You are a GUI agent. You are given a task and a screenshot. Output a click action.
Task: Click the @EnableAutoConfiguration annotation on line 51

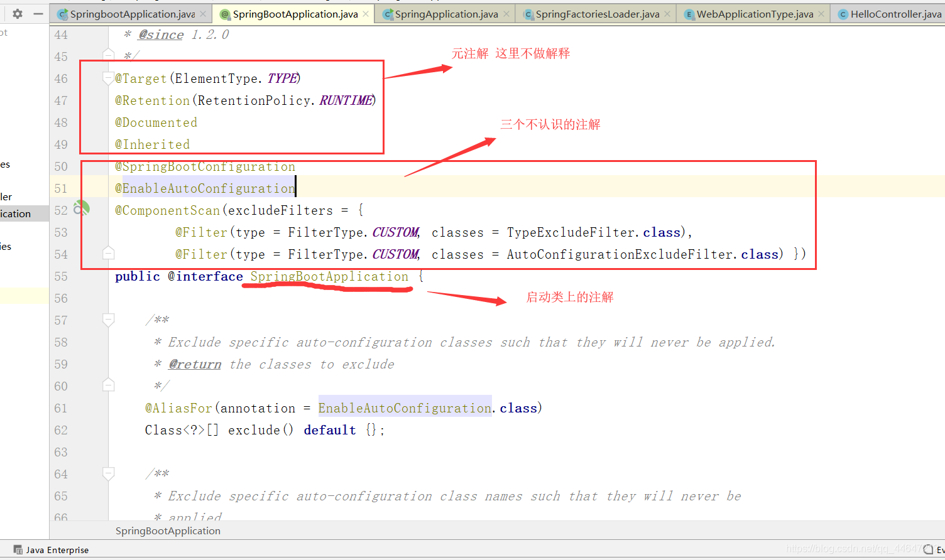click(205, 188)
